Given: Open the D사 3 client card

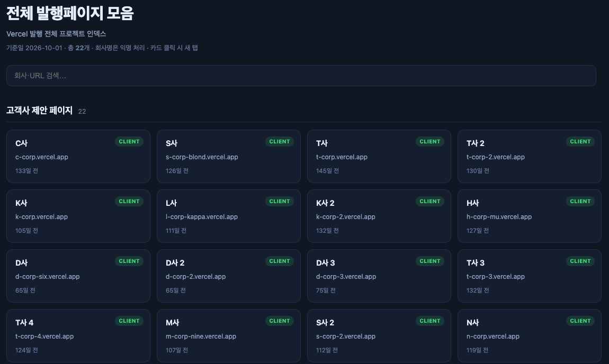Looking at the screenshot, I should [x=379, y=276].
